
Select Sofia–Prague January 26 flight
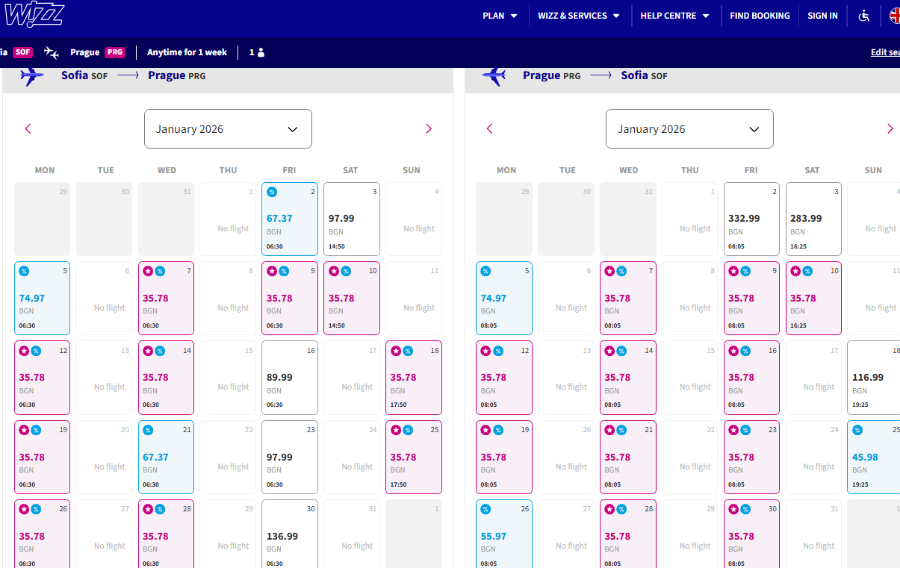[x=42, y=534]
